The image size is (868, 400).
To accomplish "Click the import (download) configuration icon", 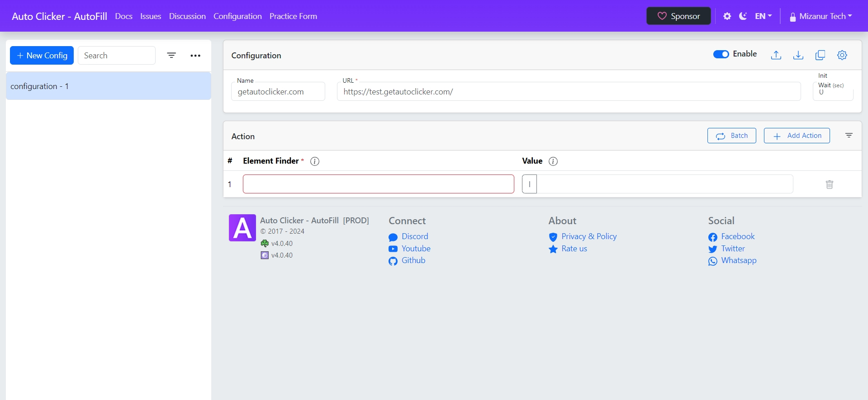I will pos(798,55).
